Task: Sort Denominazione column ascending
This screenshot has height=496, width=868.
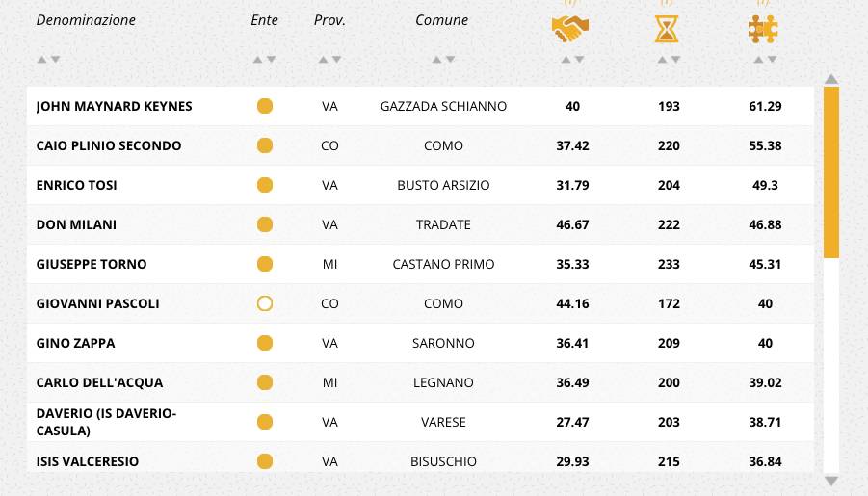Action: point(41,60)
